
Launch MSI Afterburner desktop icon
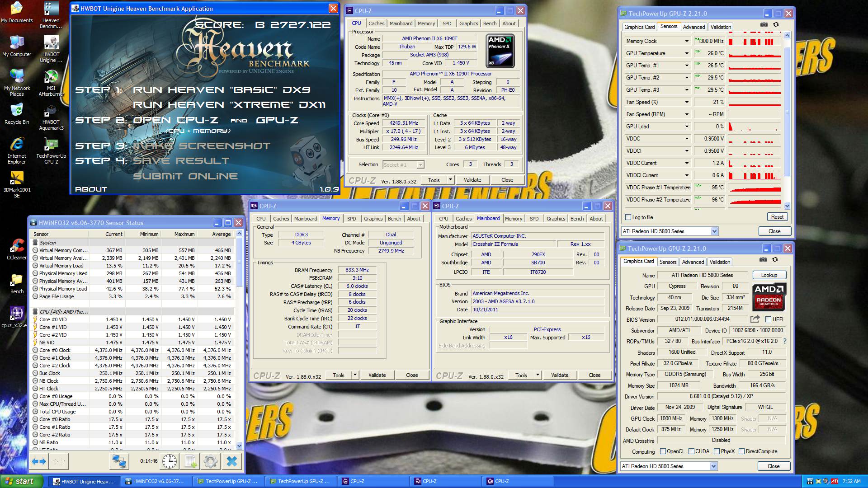(x=51, y=83)
